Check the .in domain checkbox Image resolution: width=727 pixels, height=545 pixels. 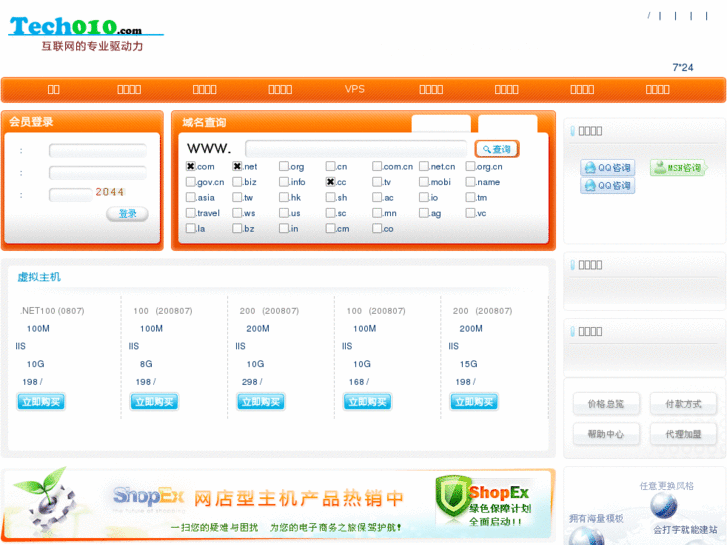(284, 228)
